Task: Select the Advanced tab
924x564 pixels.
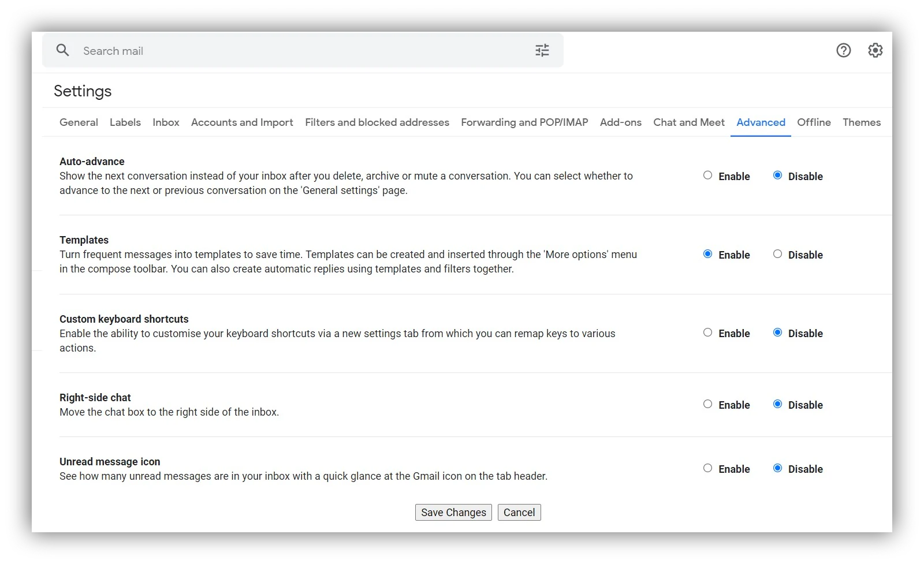Action: point(761,122)
